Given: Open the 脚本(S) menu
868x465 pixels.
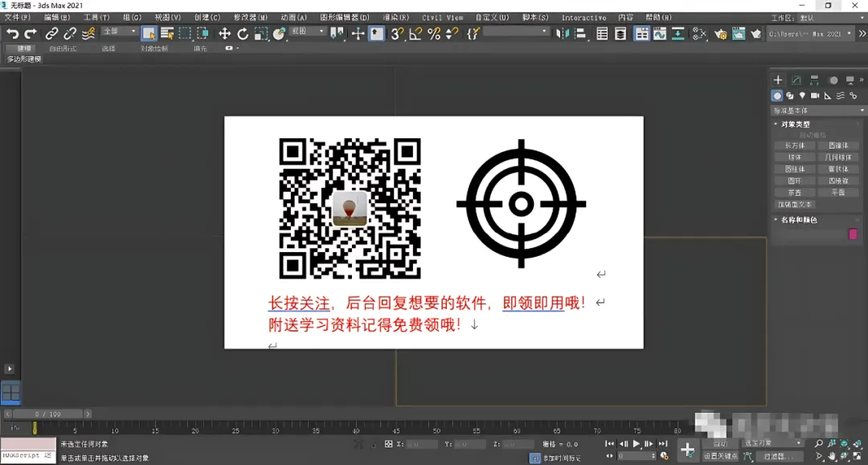Looking at the screenshot, I should pos(535,18).
